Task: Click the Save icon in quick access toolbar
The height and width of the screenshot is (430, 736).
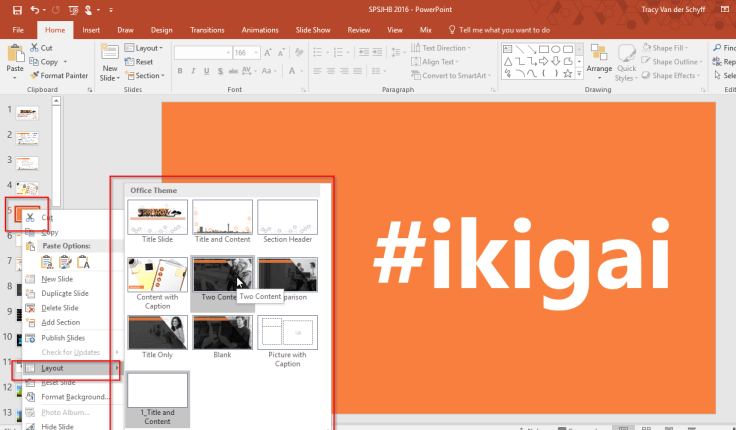Action: point(16,9)
